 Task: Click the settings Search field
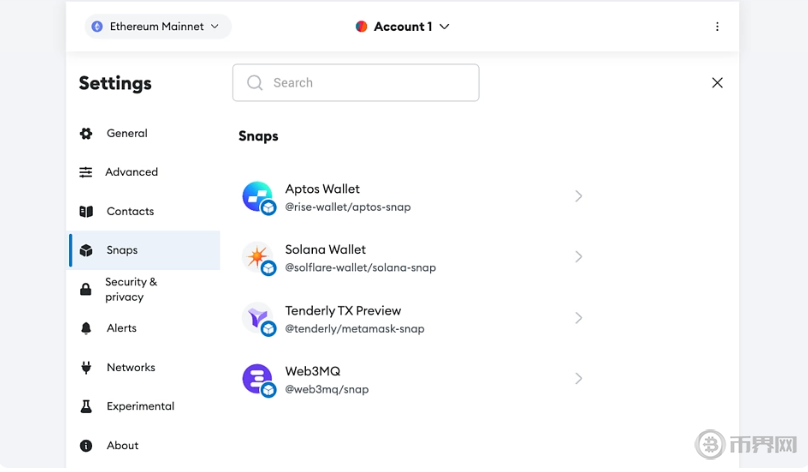[356, 83]
